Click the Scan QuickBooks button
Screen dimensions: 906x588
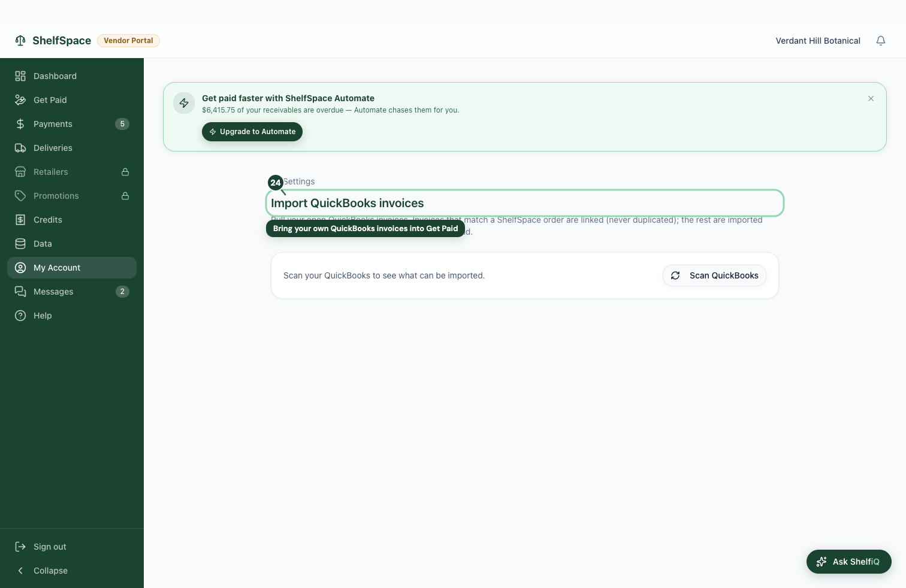(x=714, y=275)
